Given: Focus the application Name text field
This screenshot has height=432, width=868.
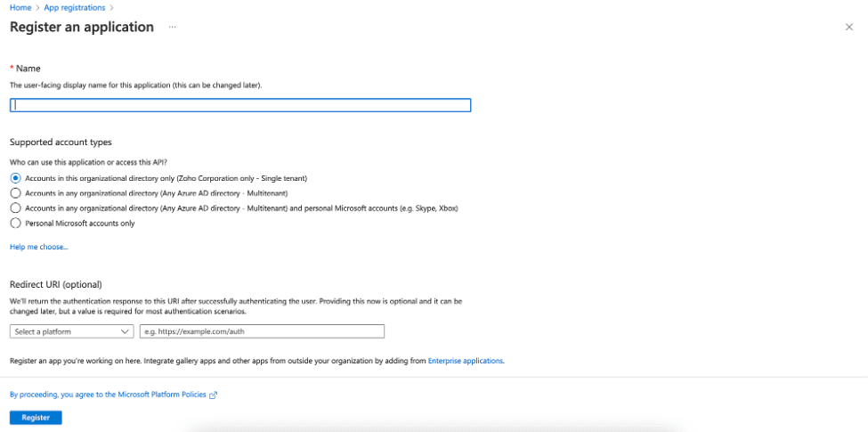Looking at the screenshot, I should (x=240, y=105).
